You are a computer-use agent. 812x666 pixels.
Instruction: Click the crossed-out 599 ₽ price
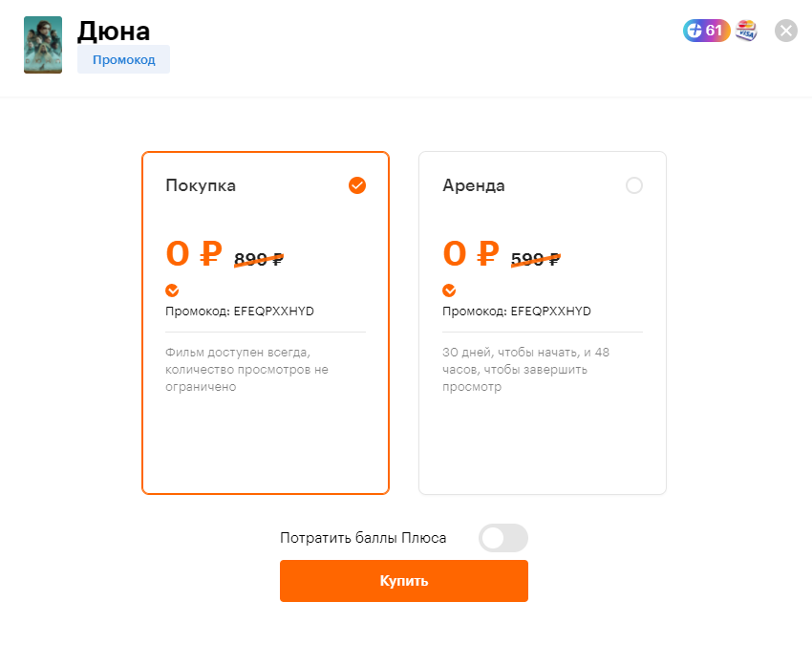click(x=535, y=258)
